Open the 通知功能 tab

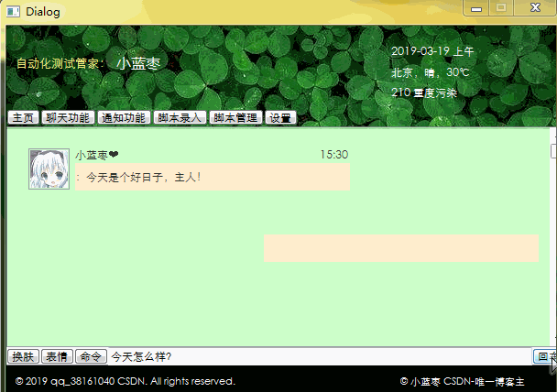[x=124, y=117]
